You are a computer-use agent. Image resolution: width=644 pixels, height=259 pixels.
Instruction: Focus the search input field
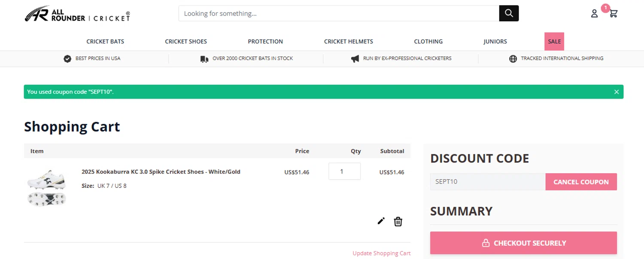click(339, 13)
